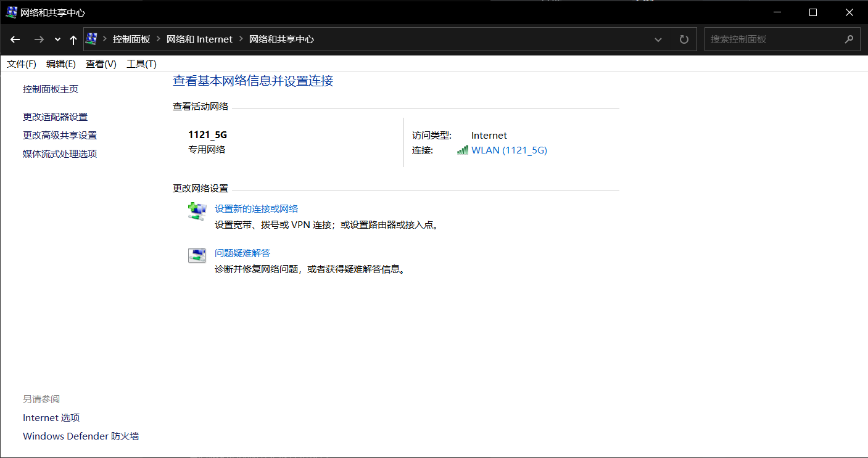Click the Wi-Fi signal strength bars icon

[463, 150]
